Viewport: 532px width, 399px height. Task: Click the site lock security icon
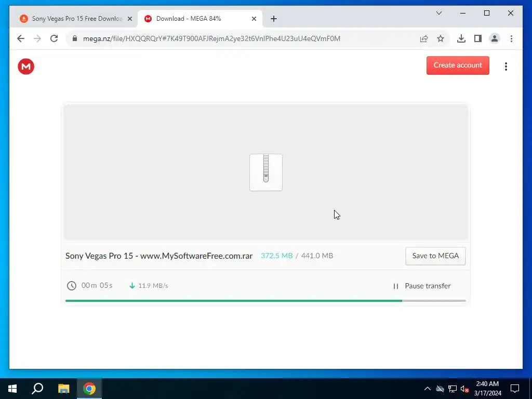tap(75, 38)
